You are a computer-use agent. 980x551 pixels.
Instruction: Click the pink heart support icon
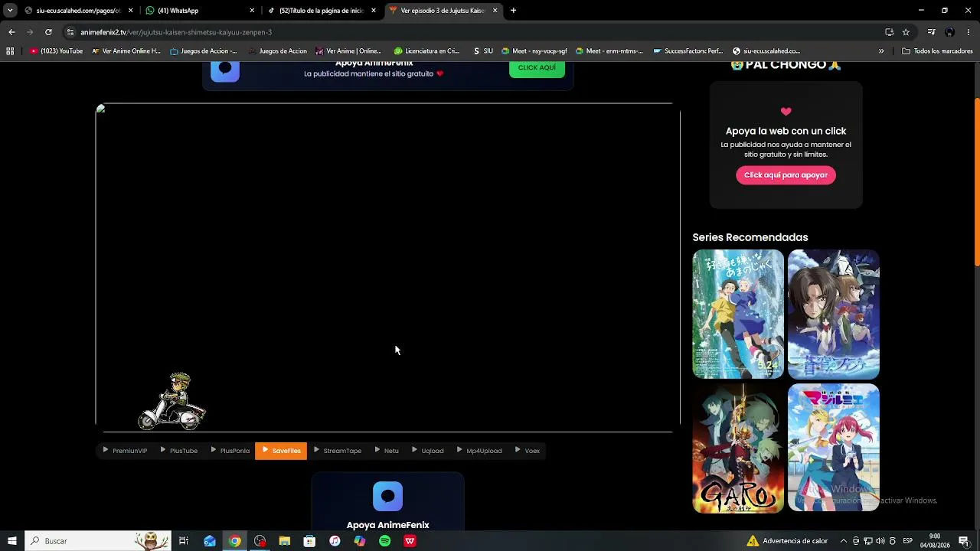click(x=786, y=112)
